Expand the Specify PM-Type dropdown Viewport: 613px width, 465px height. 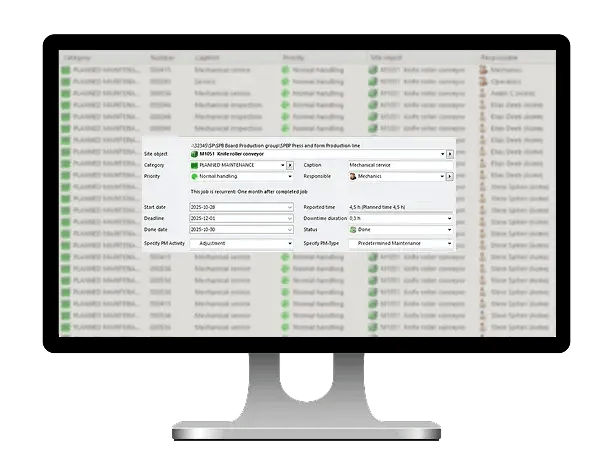pos(449,243)
